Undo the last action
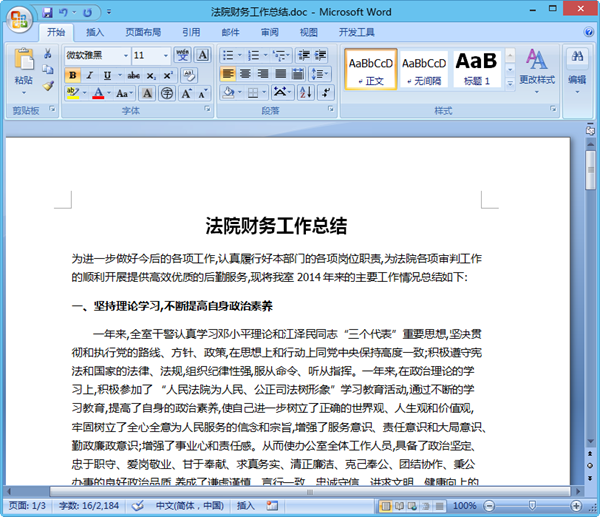 click(63, 13)
